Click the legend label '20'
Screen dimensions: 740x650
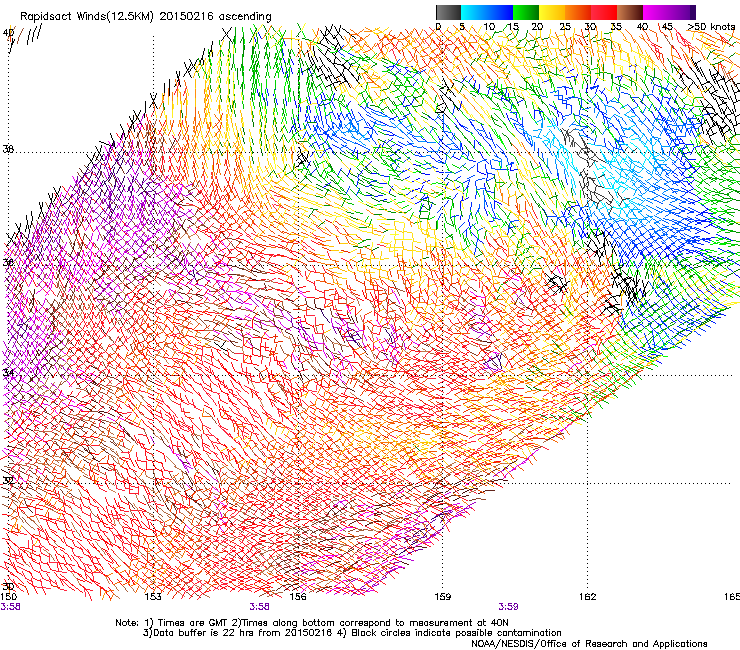coord(537,26)
